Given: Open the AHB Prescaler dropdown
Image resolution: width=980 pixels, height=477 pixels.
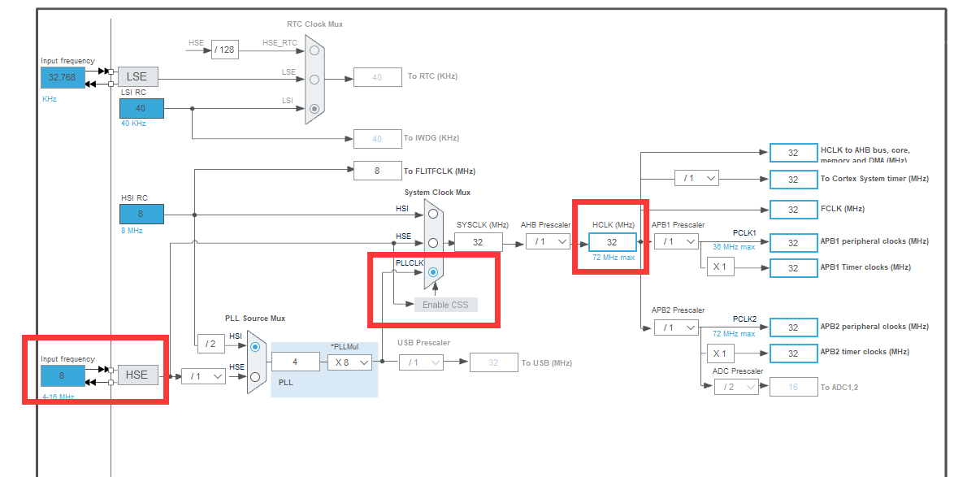Looking at the screenshot, I should click(548, 241).
